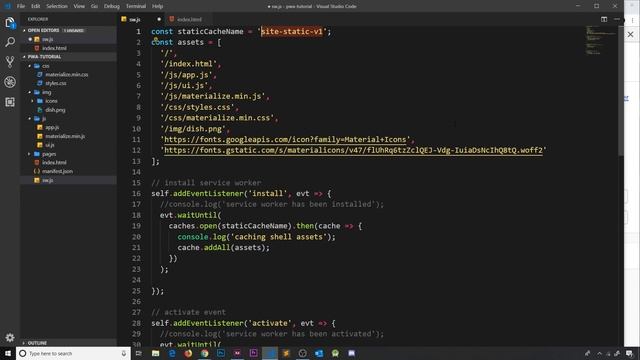Open the Go menu
Image resolution: width=640 pixels, height=360 pixels.
coord(94,6)
